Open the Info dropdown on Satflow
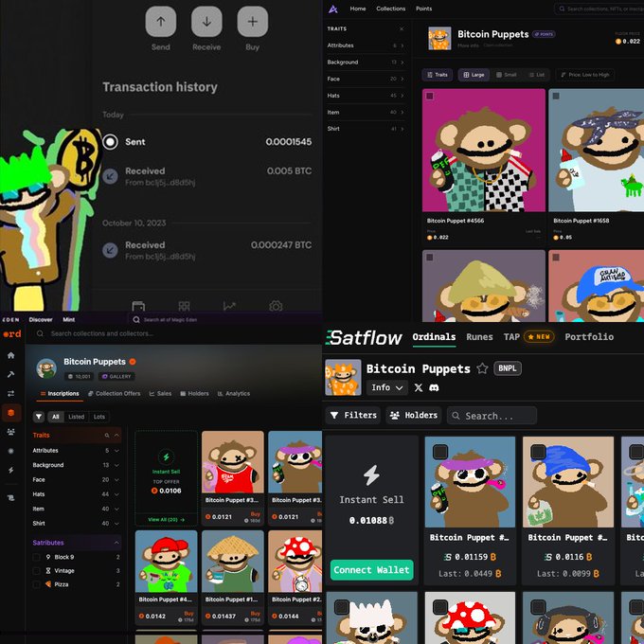This screenshot has width=644, height=644. (x=387, y=387)
